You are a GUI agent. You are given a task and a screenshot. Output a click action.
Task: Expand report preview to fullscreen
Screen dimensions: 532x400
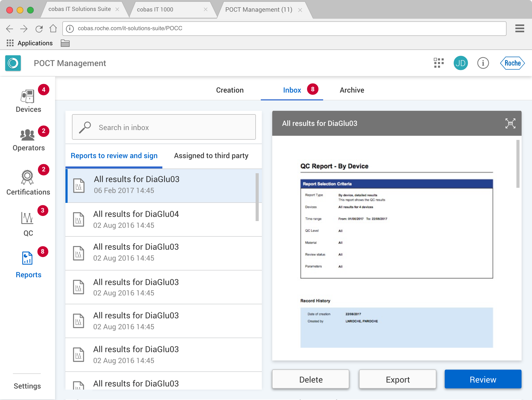pos(510,123)
